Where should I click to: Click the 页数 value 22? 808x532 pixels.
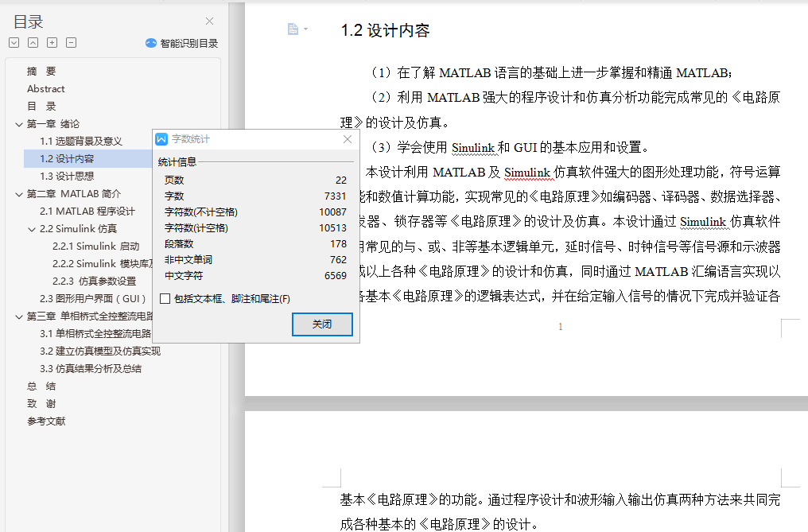pos(341,181)
